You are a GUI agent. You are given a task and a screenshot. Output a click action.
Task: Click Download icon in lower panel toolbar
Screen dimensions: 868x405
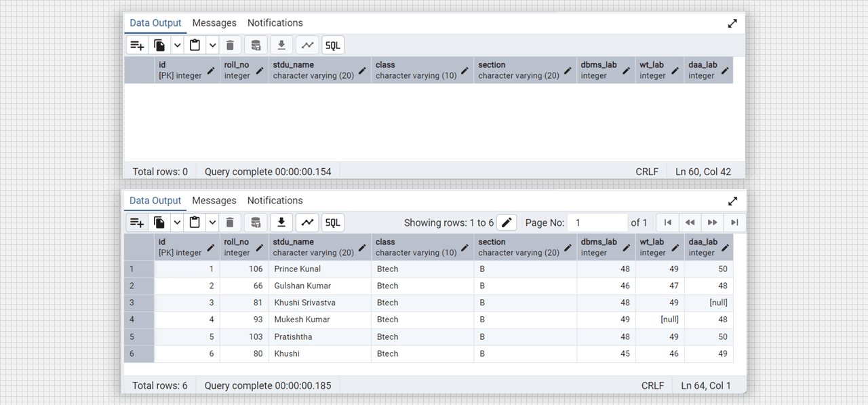281,223
